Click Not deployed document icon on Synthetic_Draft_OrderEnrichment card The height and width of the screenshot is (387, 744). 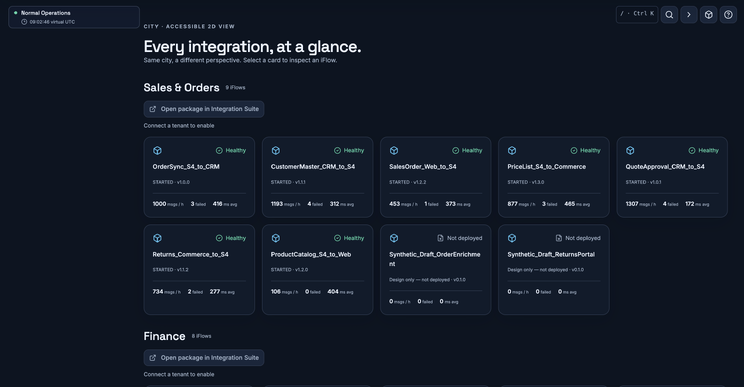tap(440, 238)
